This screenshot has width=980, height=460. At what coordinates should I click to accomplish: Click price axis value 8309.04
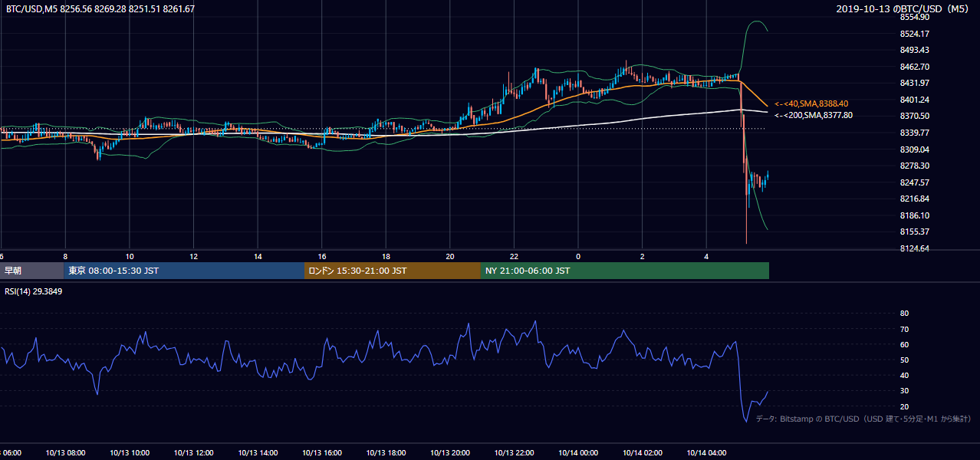[x=915, y=149]
